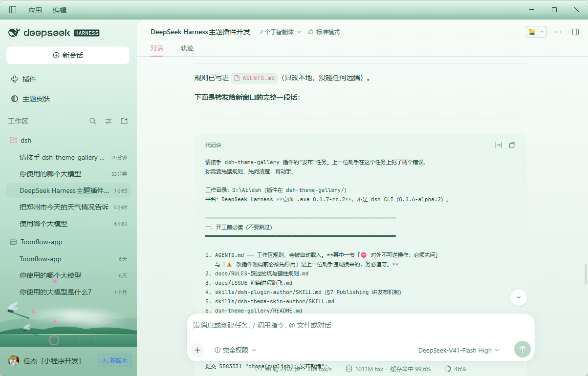Image resolution: width=588 pixels, height=376 pixels.
Task: Click the 工作区 section label
Action: tap(18, 121)
